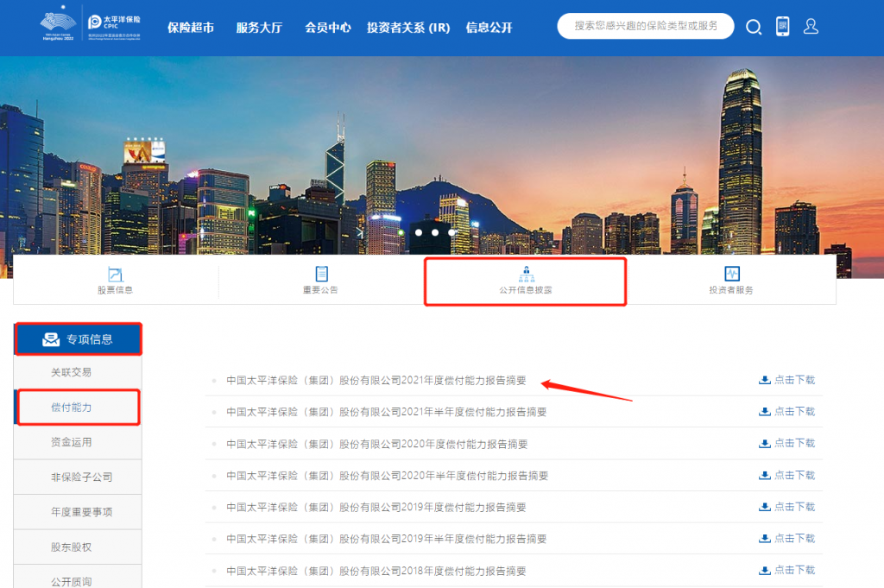Select the third banner carousel dot
884x588 pixels.
451,232
